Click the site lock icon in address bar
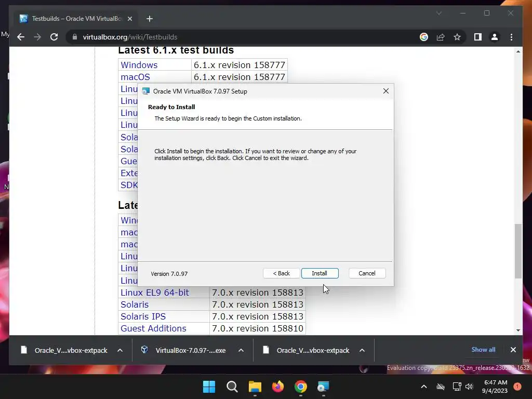The image size is (532, 399). point(75,37)
